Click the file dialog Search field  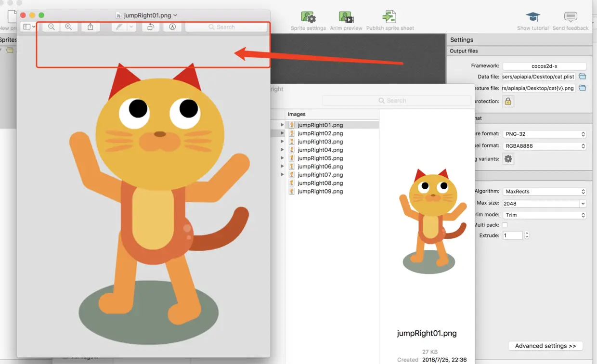pyautogui.click(x=396, y=101)
